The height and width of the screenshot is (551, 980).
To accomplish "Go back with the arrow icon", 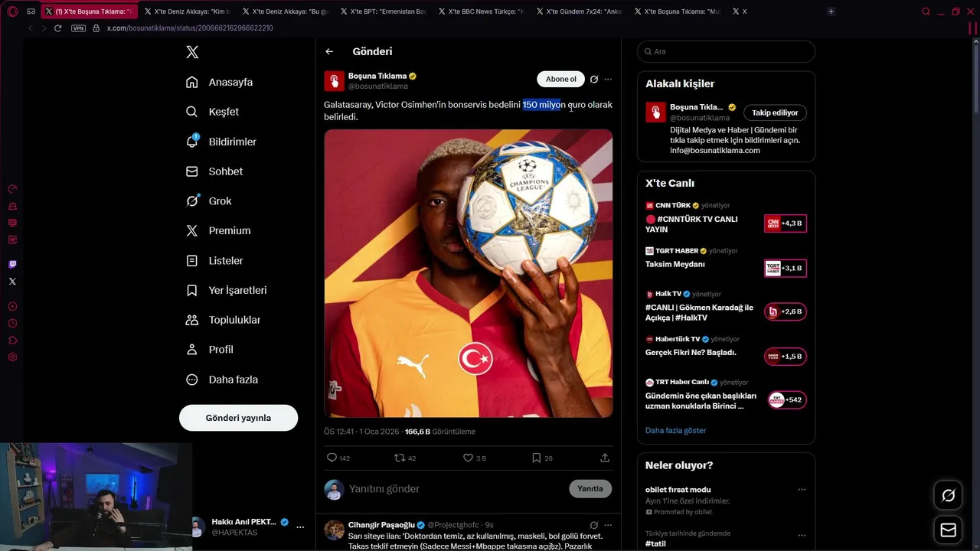I will pos(329,51).
